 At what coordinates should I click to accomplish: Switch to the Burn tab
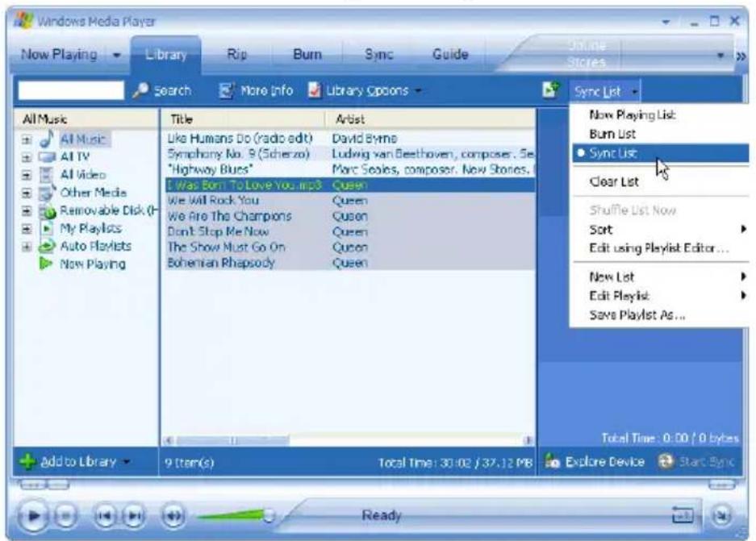pyautogui.click(x=307, y=55)
